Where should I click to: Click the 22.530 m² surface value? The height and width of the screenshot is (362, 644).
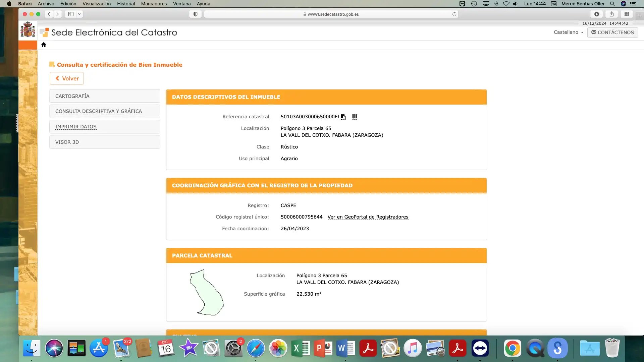pos(309,294)
